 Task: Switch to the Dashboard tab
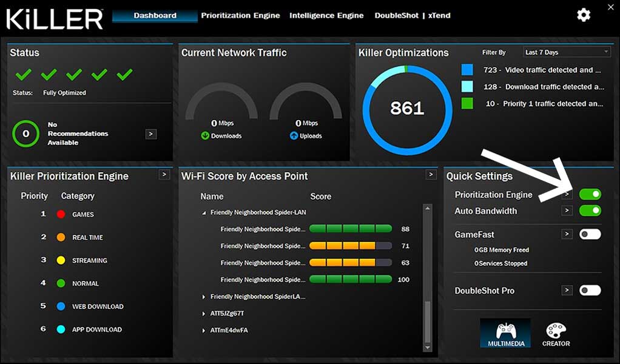pyautogui.click(x=155, y=16)
